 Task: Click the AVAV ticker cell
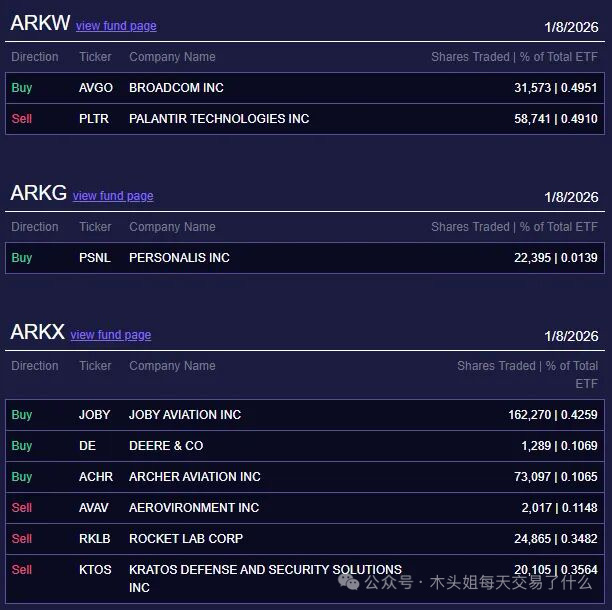point(93,508)
